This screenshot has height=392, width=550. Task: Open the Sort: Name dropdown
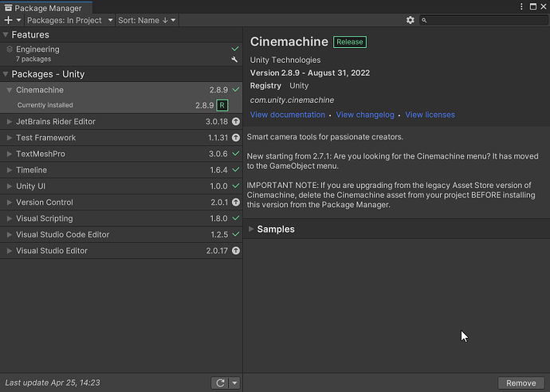pos(147,21)
